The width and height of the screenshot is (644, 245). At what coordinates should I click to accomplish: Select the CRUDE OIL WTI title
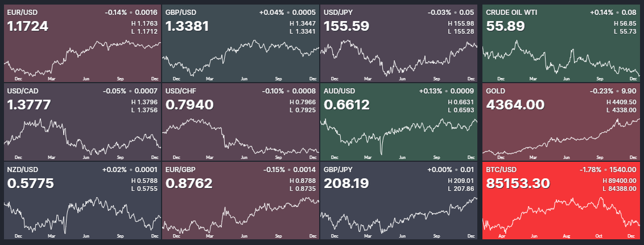coord(512,12)
